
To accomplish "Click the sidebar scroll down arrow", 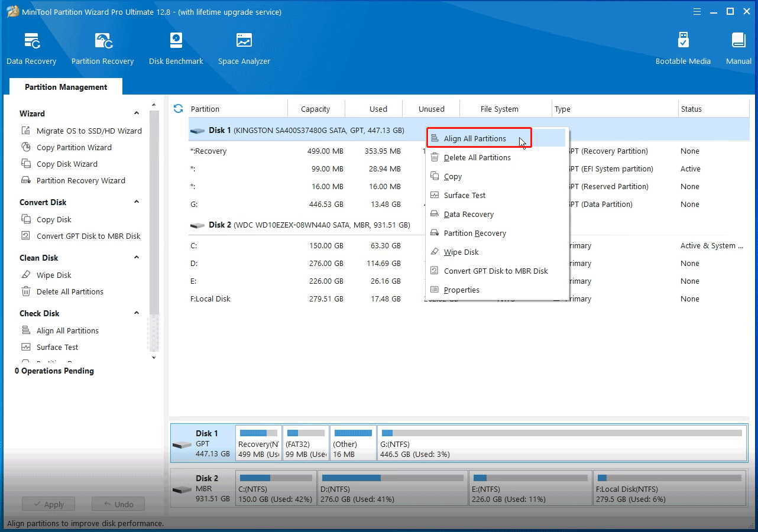I will tap(154, 358).
